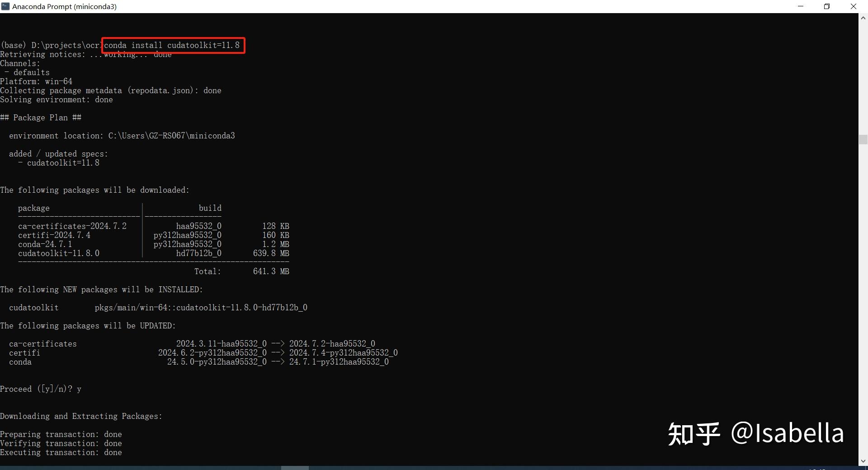Click the 'Solving environment: done' line
Viewport: 868px width, 470px height.
(x=57, y=100)
